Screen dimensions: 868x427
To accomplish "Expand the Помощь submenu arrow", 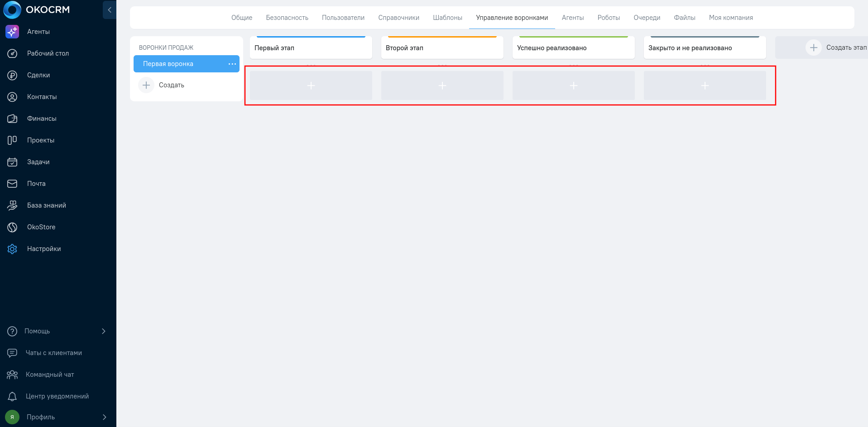I will [104, 331].
